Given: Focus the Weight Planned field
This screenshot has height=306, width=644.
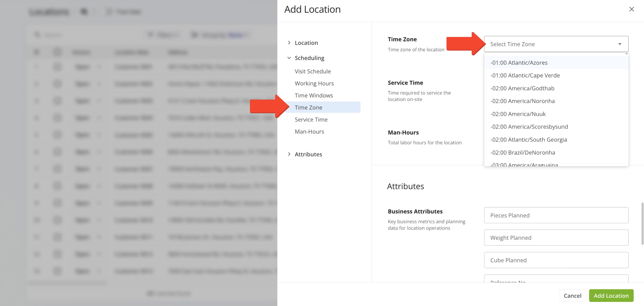Looking at the screenshot, I should 556,238.
